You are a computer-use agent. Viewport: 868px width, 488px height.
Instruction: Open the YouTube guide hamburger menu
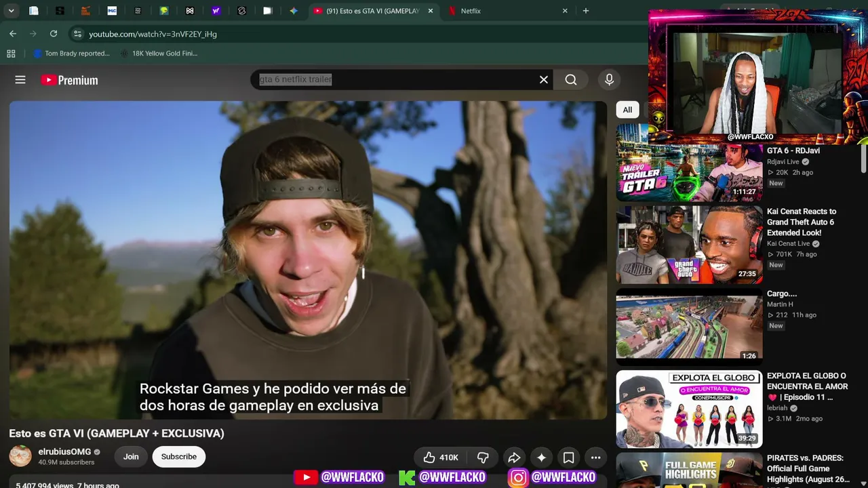pos(20,80)
